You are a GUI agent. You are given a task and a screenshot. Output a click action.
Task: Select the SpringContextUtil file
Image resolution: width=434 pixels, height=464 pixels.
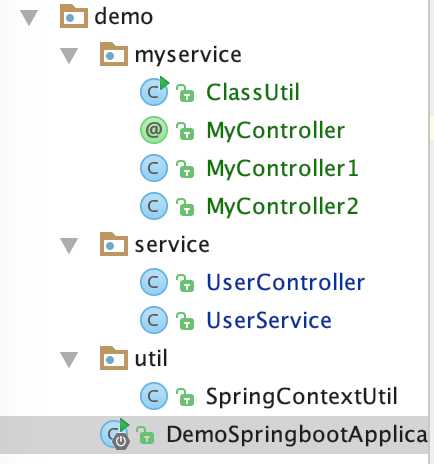coord(302,396)
